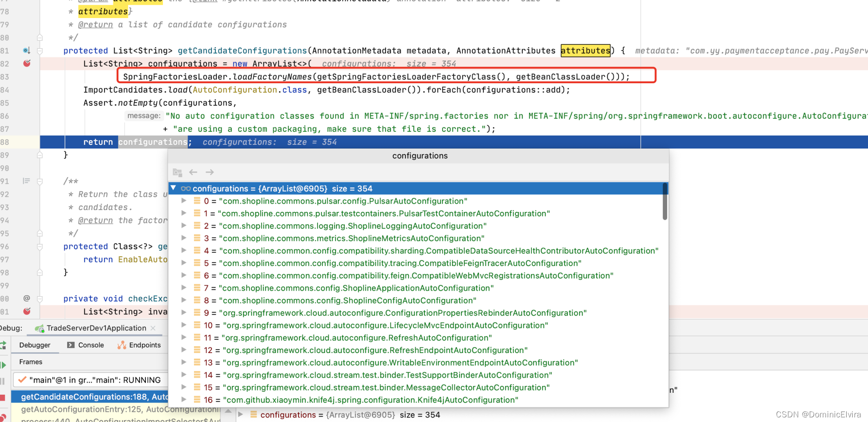Viewport: 868px width, 422px height.
Task: Click the Endpoints tab icon
Action: tap(122, 345)
